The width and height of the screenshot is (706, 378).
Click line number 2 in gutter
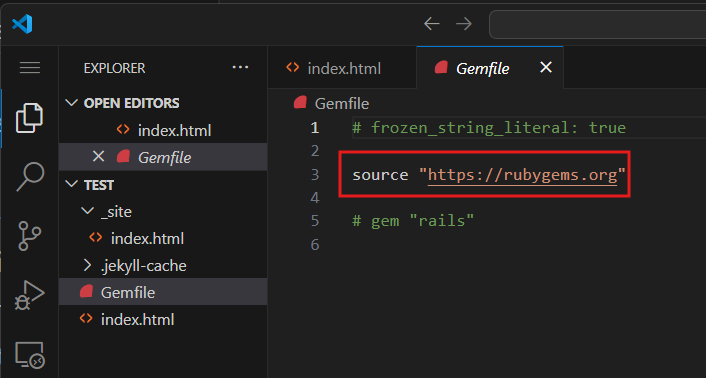[x=315, y=151]
